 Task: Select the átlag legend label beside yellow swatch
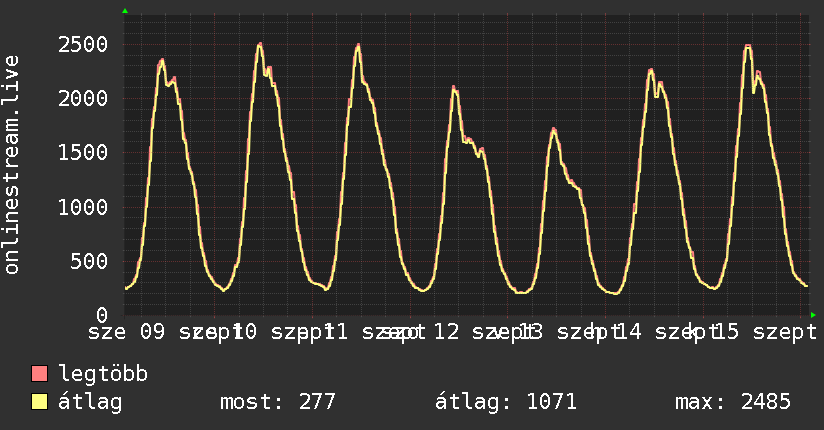[x=90, y=402]
